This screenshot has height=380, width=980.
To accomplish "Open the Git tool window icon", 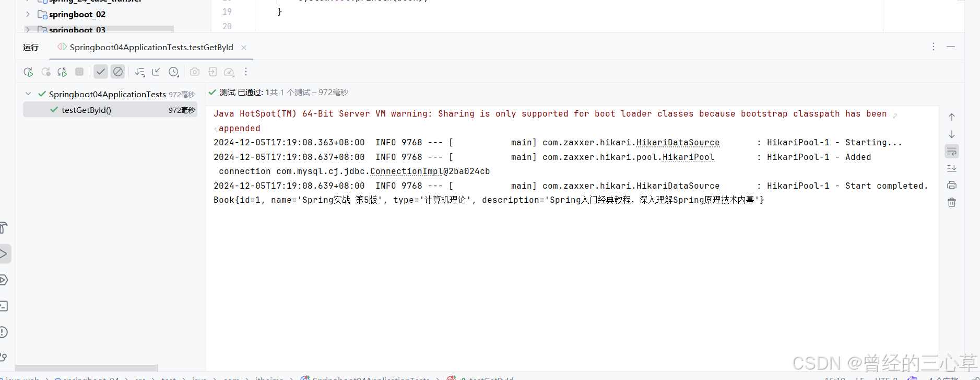I will [4, 358].
